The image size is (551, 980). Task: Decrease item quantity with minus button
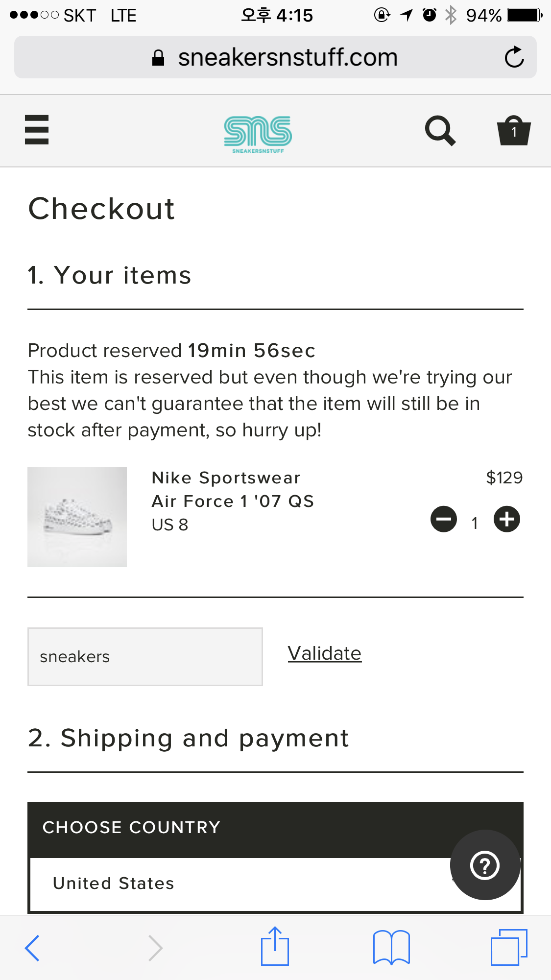tap(444, 519)
